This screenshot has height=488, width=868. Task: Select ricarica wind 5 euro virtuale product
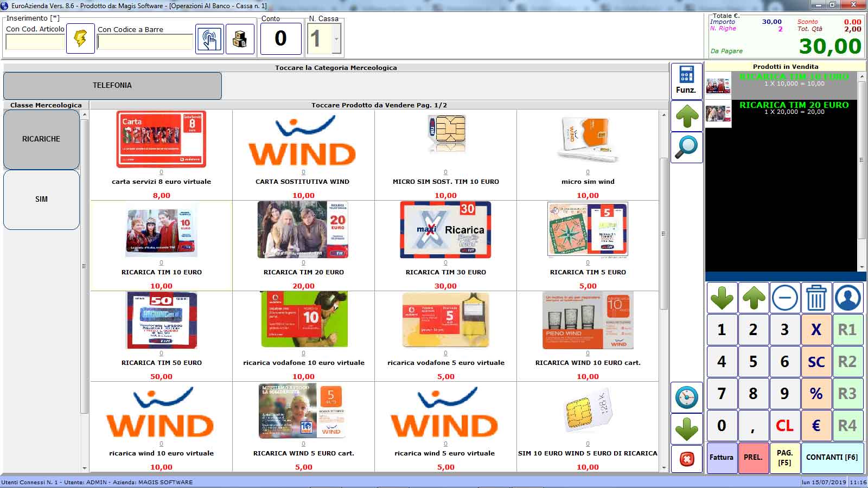[x=445, y=427]
